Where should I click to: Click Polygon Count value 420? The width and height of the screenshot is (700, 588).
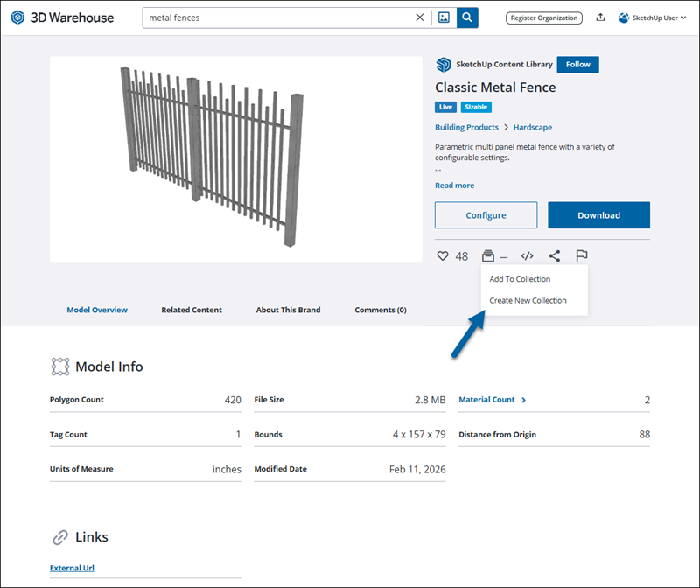[x=233, y=400]
